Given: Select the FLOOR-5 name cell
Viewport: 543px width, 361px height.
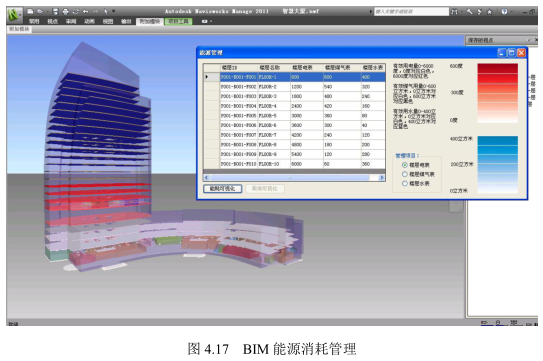Looking at the screenshot, I should (x=274, y=116).
